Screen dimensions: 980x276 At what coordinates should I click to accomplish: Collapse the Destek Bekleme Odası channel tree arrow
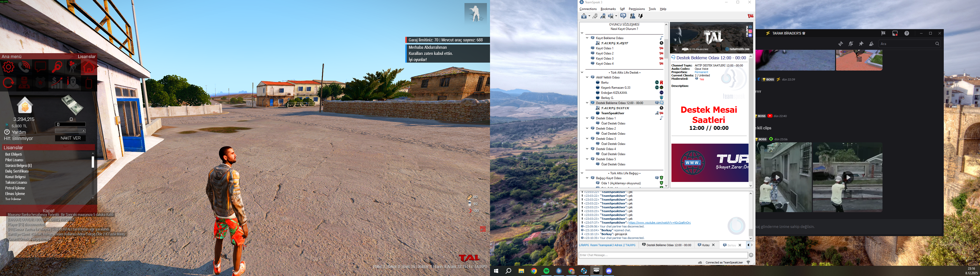tap(587, 103)
